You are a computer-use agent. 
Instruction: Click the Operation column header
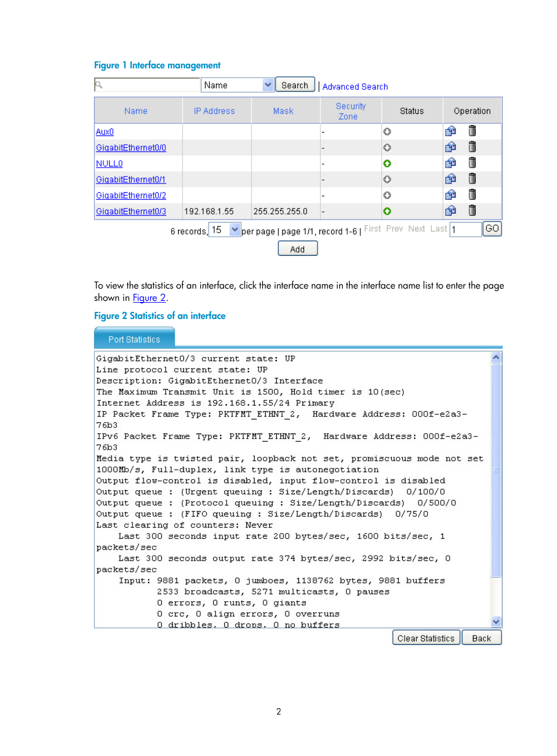click(x=472, y=111)
